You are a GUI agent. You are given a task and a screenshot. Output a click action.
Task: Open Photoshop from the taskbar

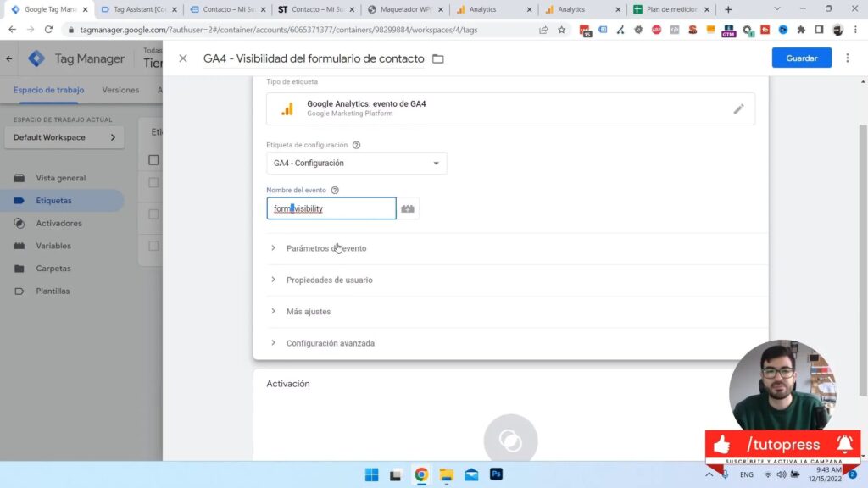coord(496,474)
